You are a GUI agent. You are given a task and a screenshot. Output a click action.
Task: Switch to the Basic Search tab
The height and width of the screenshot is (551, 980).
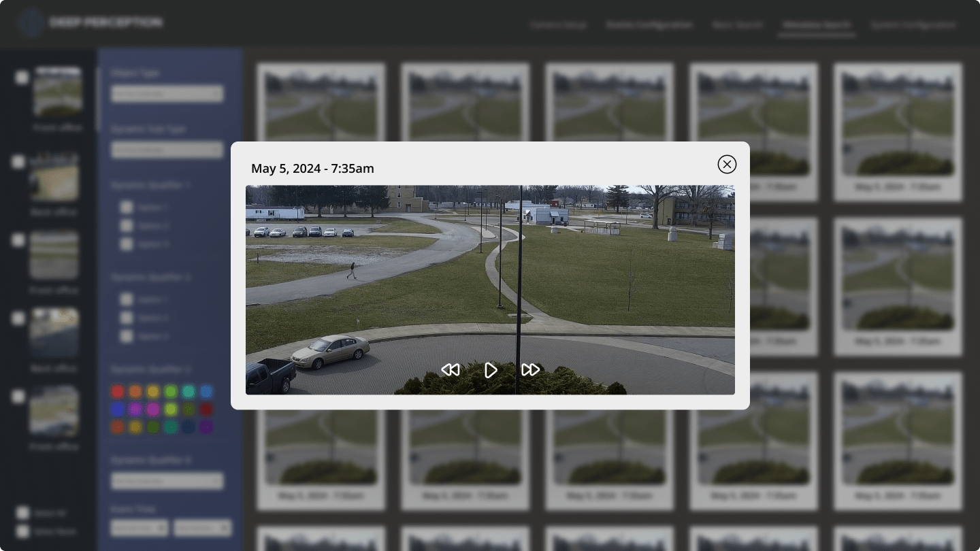point(737,25)
